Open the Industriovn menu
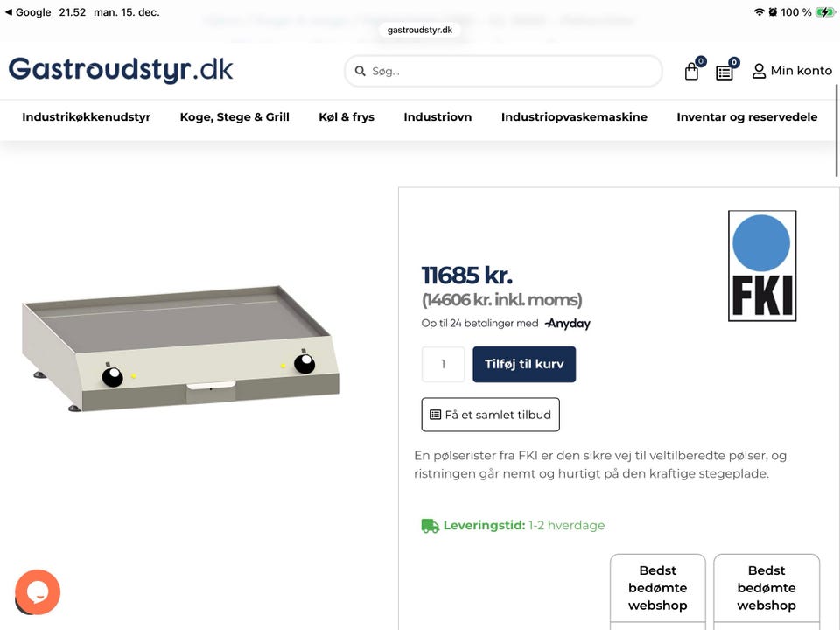 coord(437,116)
